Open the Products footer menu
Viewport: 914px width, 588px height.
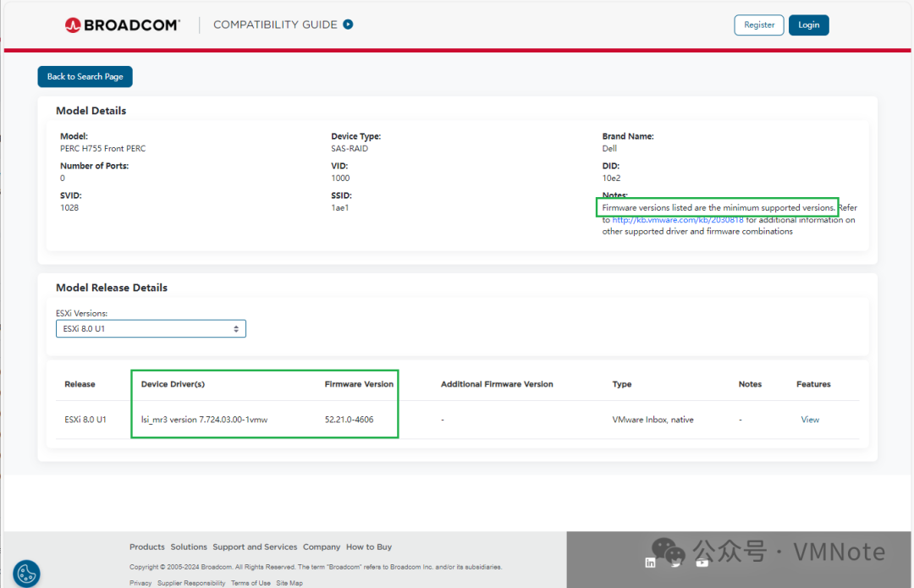[147, 547]
